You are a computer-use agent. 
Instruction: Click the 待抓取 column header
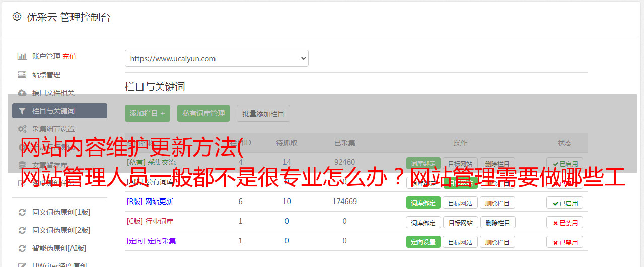tap(287, 143)
